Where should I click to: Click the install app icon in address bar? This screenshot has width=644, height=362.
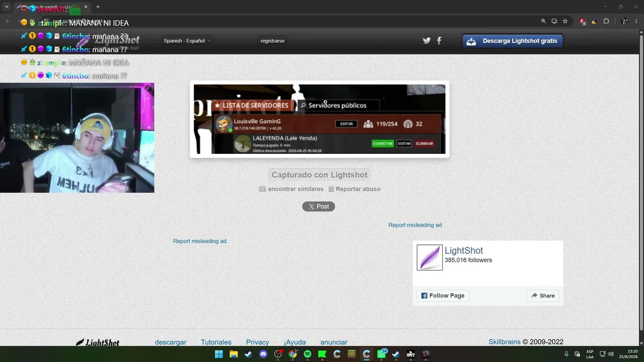click(554, 21)
